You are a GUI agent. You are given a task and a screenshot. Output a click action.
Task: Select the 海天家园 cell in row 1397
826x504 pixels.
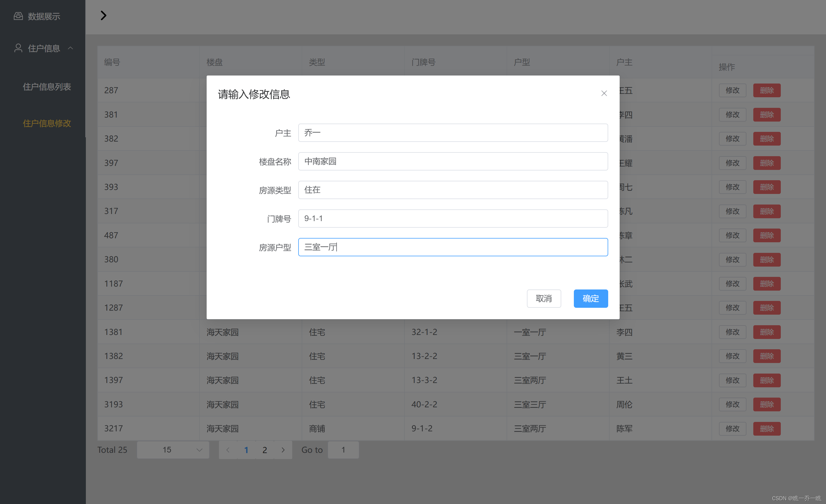pos(223,380)
